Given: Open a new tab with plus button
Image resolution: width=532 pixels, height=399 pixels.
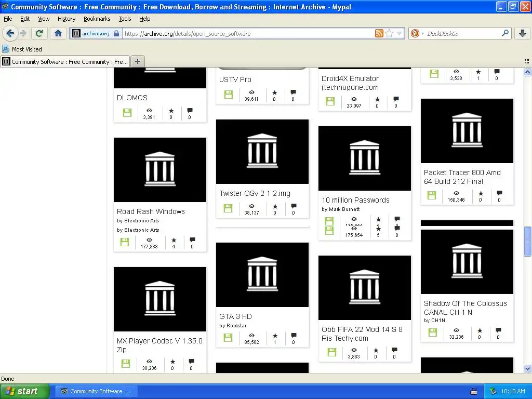Looking at the screenshot, I should (x=137, y=61).
